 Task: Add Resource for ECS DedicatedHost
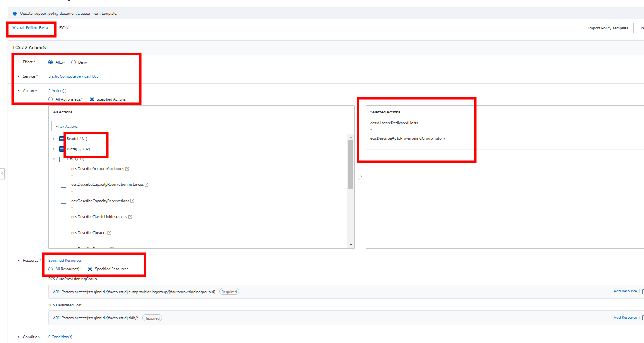(625, 318)
